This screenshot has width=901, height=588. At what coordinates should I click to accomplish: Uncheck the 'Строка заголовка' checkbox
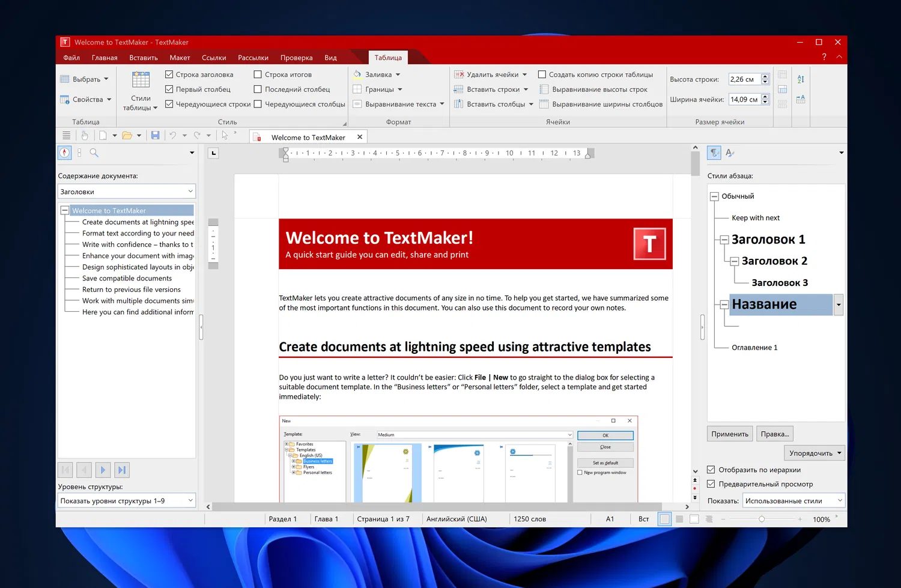point(169,74)
